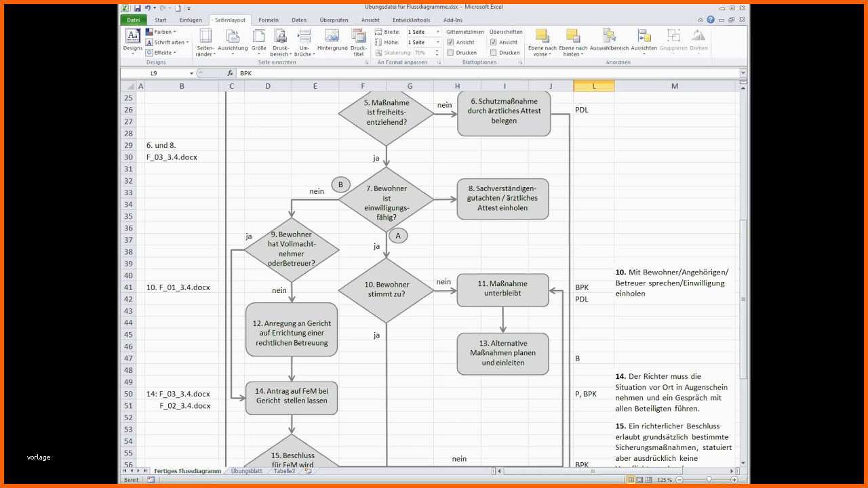The height and width of the screenshot is (488, 868).
Task: Open the Breite page width dropdown
Action: click(424, 32)
